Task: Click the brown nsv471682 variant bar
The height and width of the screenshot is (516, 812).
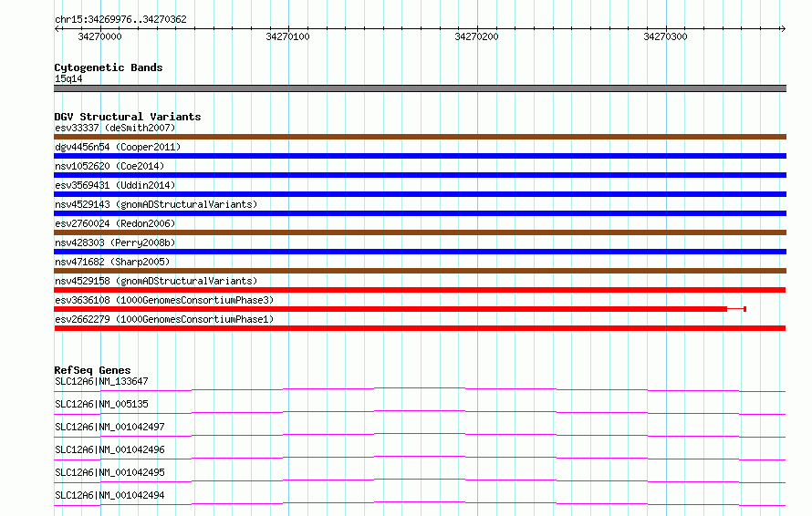Action: [420, 271]
